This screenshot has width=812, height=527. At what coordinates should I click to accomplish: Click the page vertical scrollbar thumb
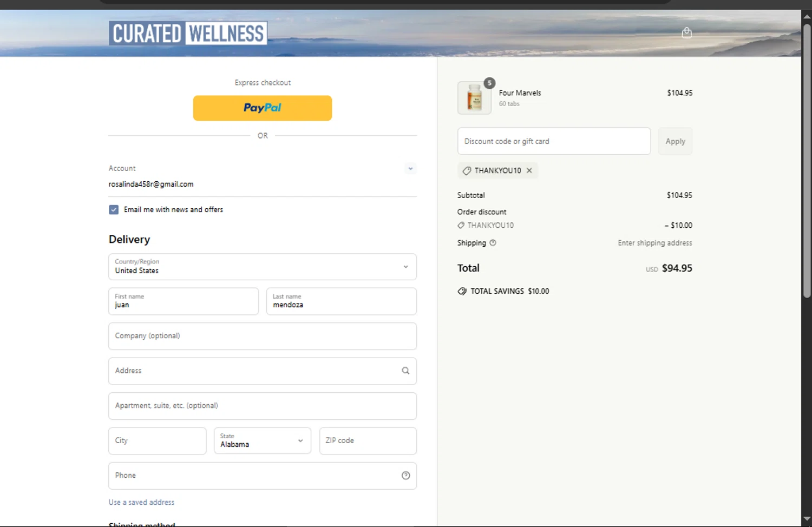point(807,160)
